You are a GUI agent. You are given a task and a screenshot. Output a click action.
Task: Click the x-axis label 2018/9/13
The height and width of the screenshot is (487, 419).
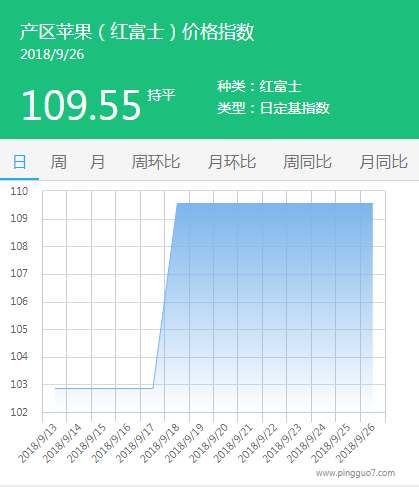pyautogui.click(x=38, y=444)
